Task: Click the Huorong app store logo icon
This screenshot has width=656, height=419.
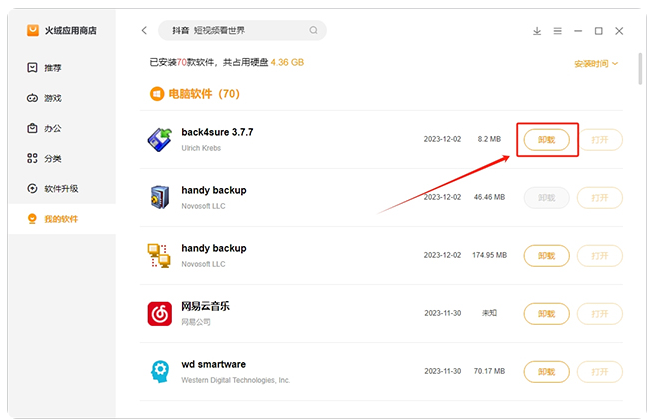Action: coord(33,31)
